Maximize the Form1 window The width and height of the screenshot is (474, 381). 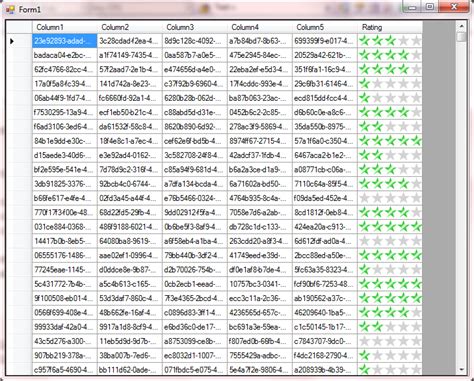click(x=430, y=7)
